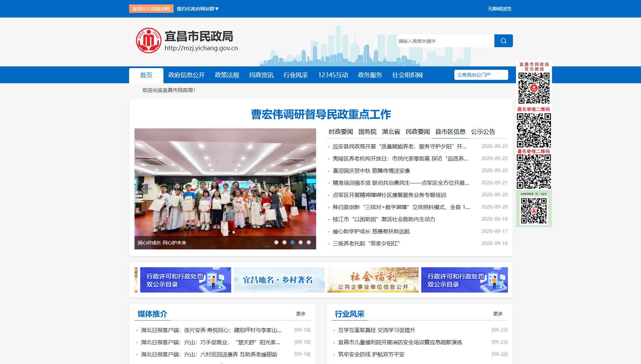
Task: Switch to 湖北省 news tab
Action: (x=391, y=132)
